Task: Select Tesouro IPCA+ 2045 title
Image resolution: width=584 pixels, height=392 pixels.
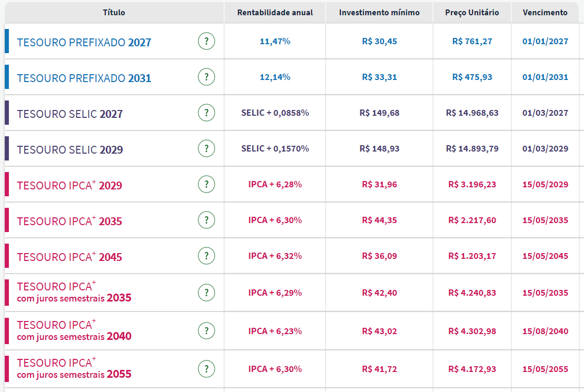Action: click(69, 257)
